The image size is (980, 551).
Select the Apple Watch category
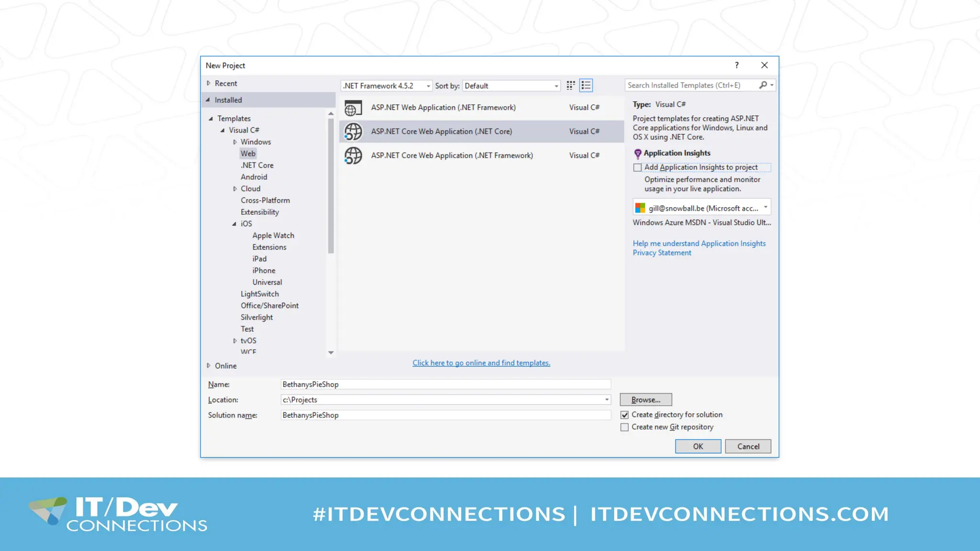pos(273,236)
